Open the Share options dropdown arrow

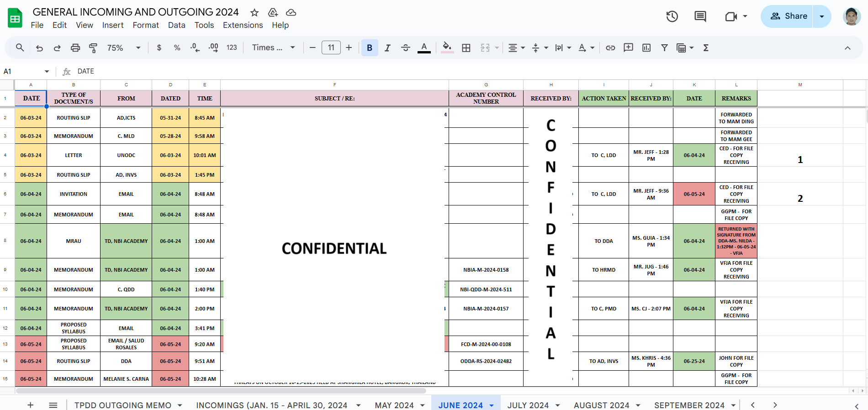coord(822,16)
